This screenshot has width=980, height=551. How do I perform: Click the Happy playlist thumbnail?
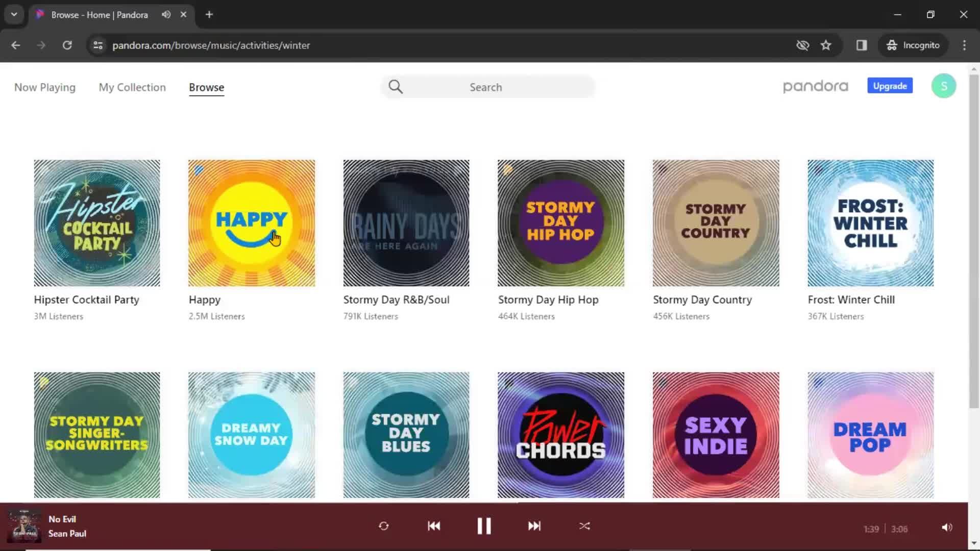pyautogui.click(x=252, y=222)
